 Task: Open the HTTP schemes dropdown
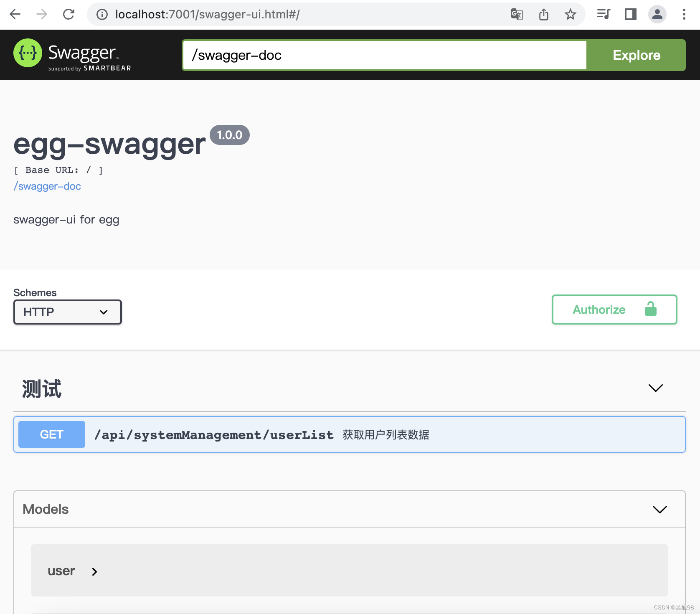pos(68,312)
